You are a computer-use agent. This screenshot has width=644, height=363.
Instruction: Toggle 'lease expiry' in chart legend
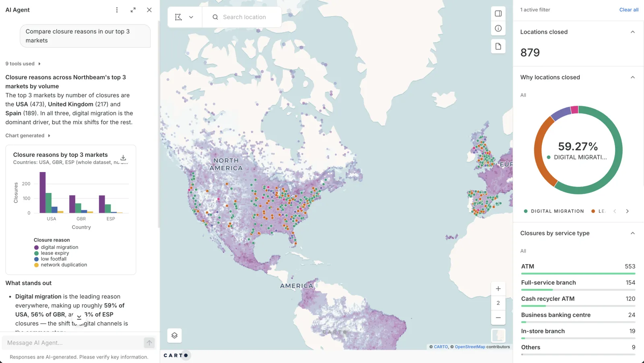[52, 253]
